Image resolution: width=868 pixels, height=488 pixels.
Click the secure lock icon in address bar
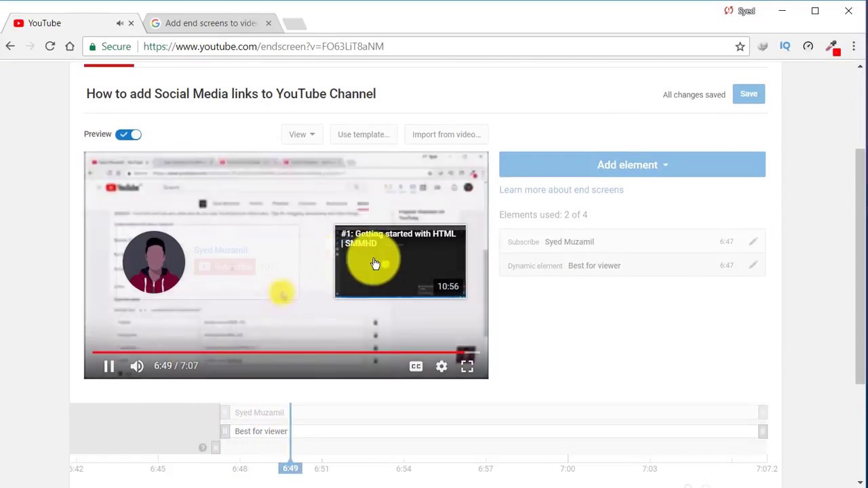tap(92, 46)
